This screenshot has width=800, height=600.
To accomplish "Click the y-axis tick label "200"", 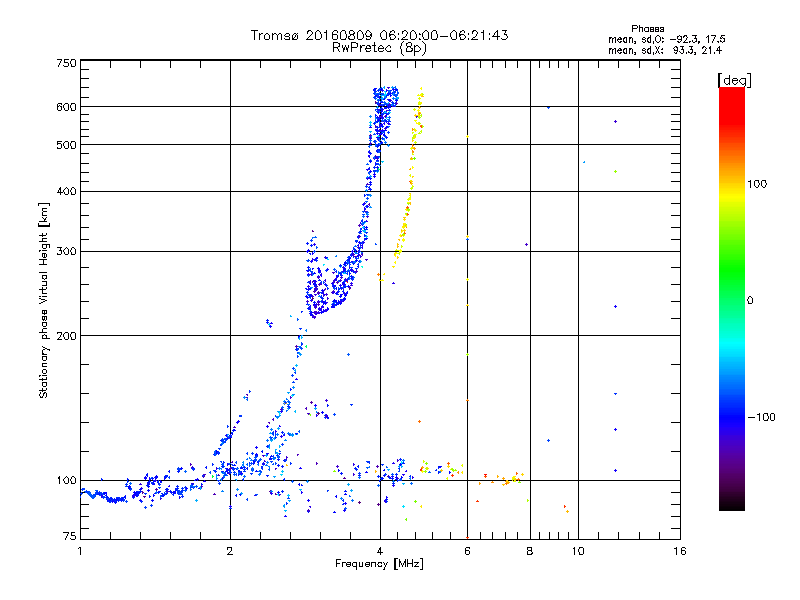I will point(66,336).
